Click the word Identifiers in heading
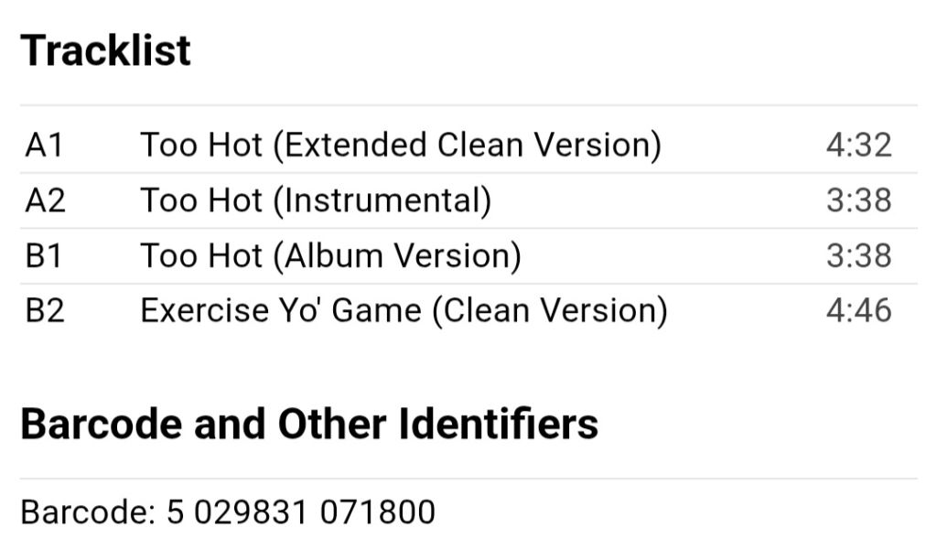Image resolution: width=937 pixels, height=560 pixels. pyautogui.click(x=498, y=424)
